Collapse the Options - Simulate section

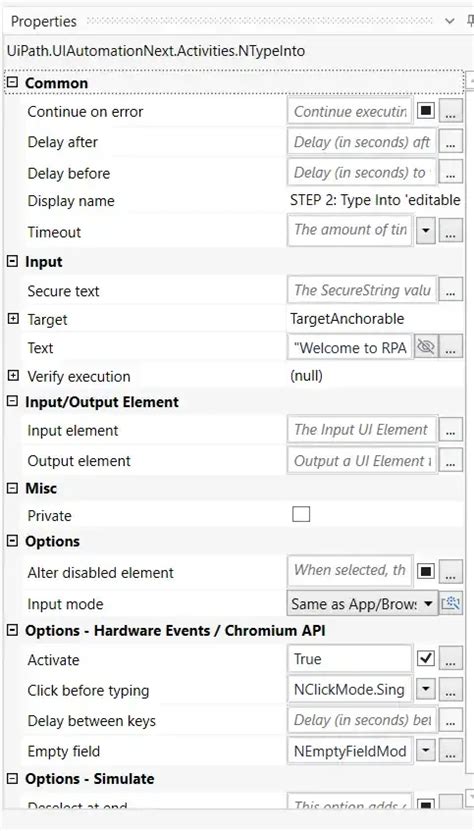[x=13, y=779]
